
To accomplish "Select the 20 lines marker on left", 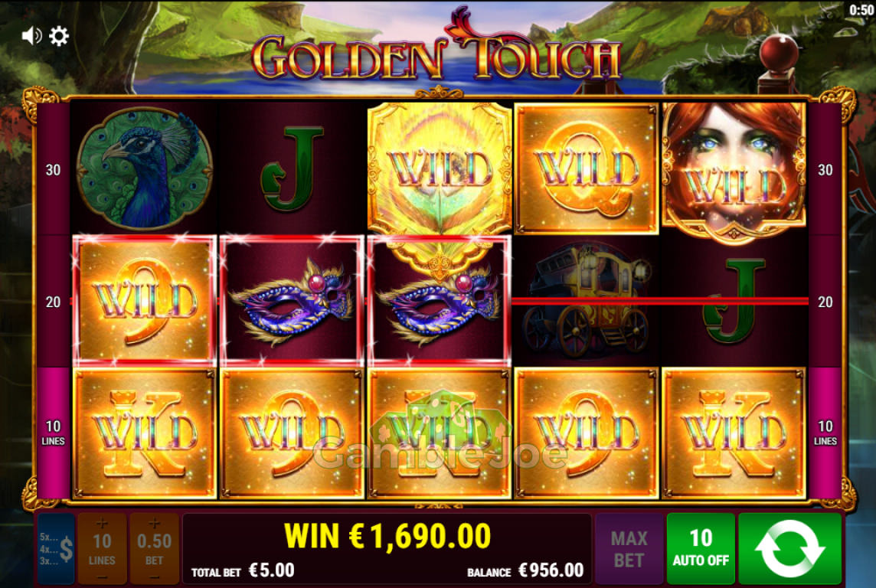I will pyautogui.click(x=53, y=302).
